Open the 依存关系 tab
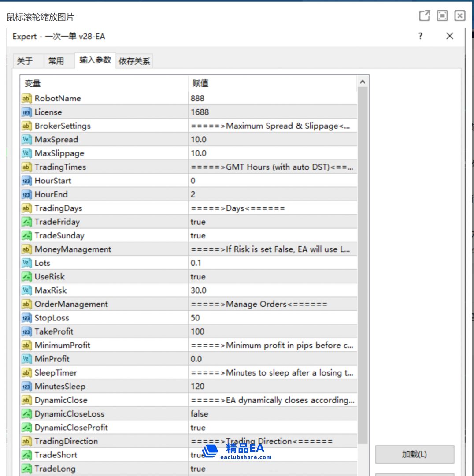 click(x=134, y=61)
